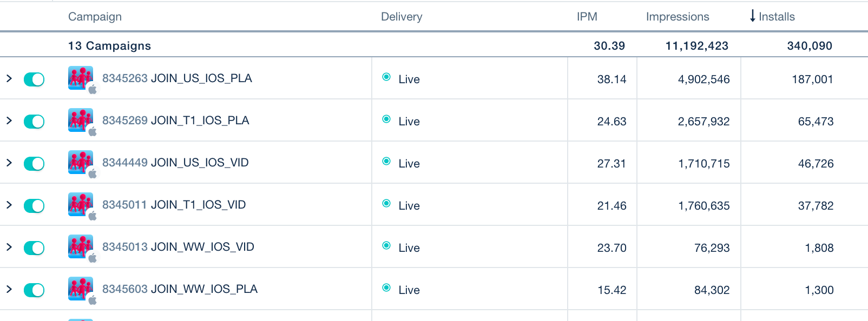Turn off the JOIN_T1_IOS_PLA campaign switch

[x=34, y=122]
